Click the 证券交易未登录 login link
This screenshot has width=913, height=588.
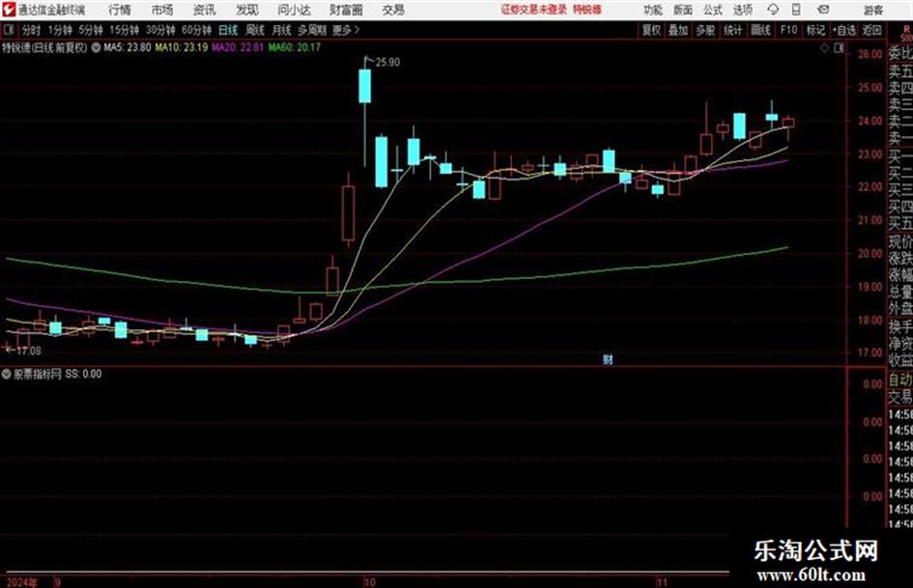tap(534, 10)
